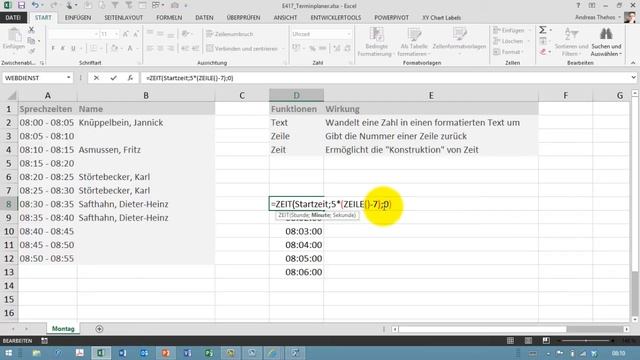The image size is (640, 360).
Task: Click Löschen in Zellen group
Action: coord(511,41)
